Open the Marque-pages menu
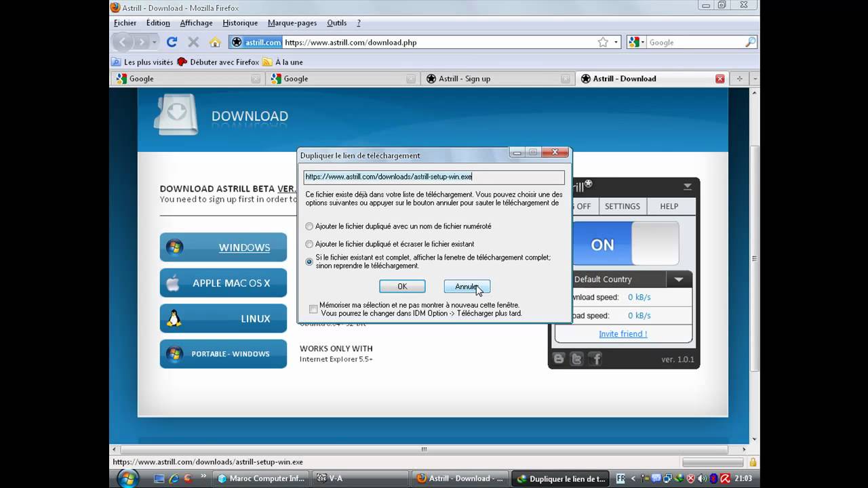 [292, 23]
